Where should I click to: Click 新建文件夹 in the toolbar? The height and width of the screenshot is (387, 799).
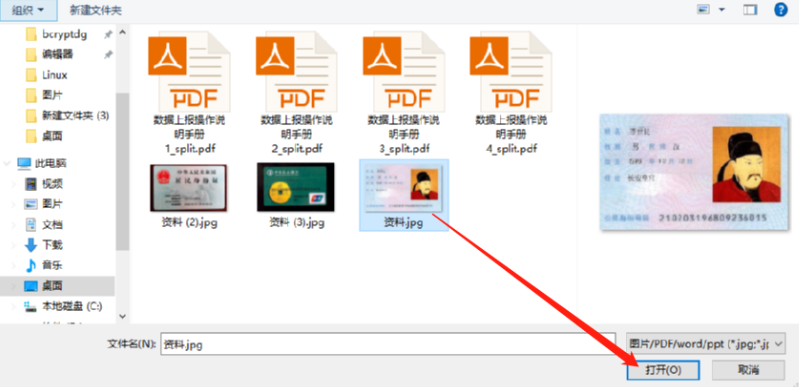coord(96,10)
